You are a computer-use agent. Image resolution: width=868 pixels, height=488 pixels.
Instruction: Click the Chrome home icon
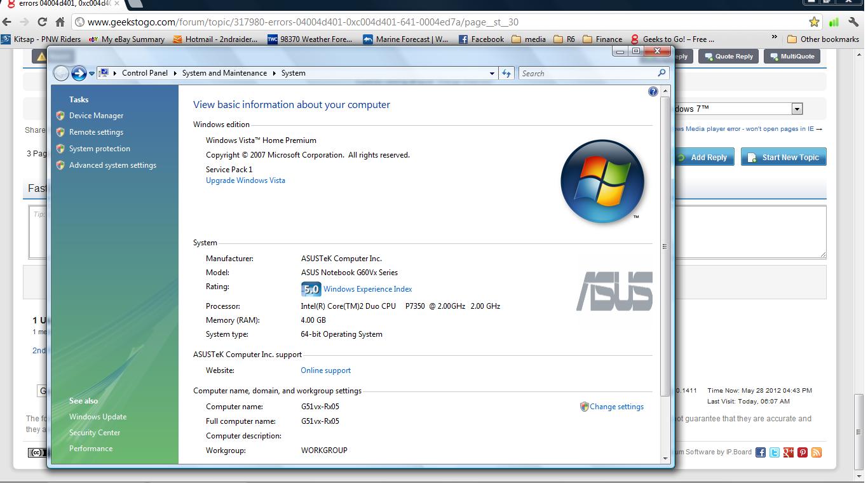pyautogui.click(x=60, y=22)
